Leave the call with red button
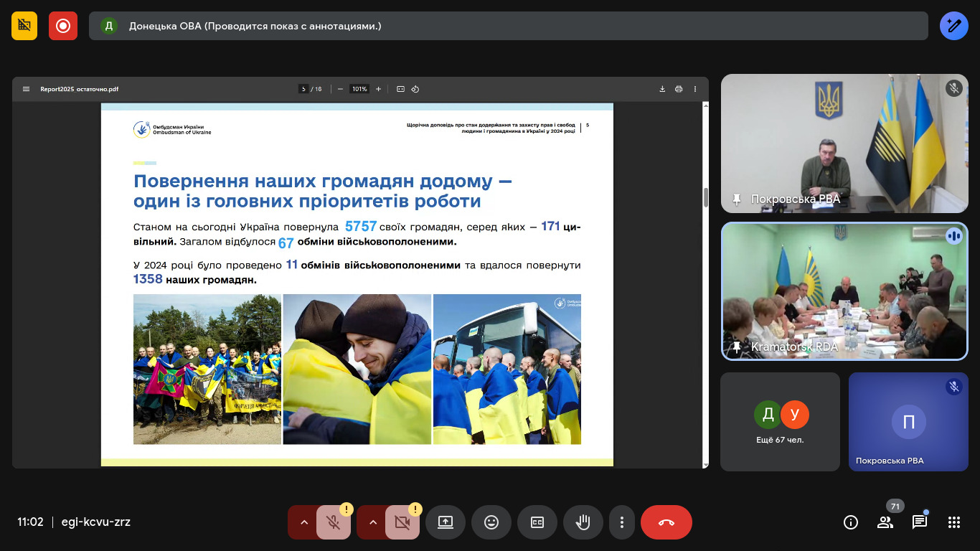The height and width of the screenshot is (551, 980). pos(666,522)
